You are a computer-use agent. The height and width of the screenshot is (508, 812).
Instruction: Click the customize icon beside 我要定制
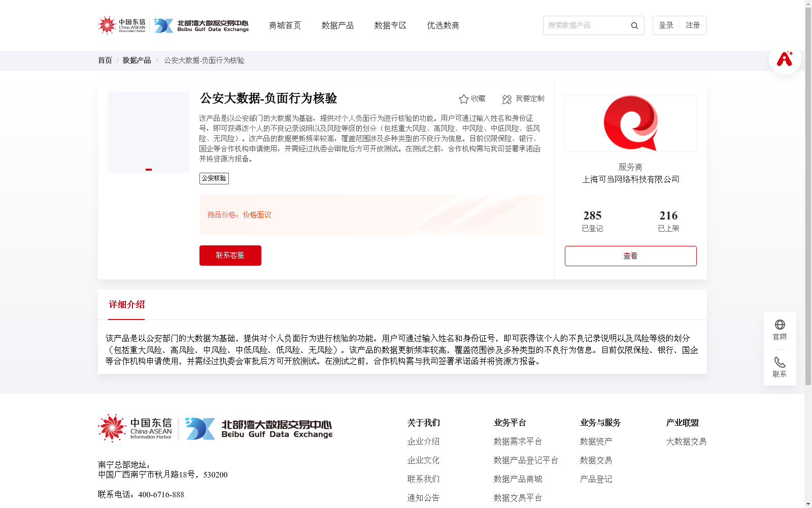[507, 99]
